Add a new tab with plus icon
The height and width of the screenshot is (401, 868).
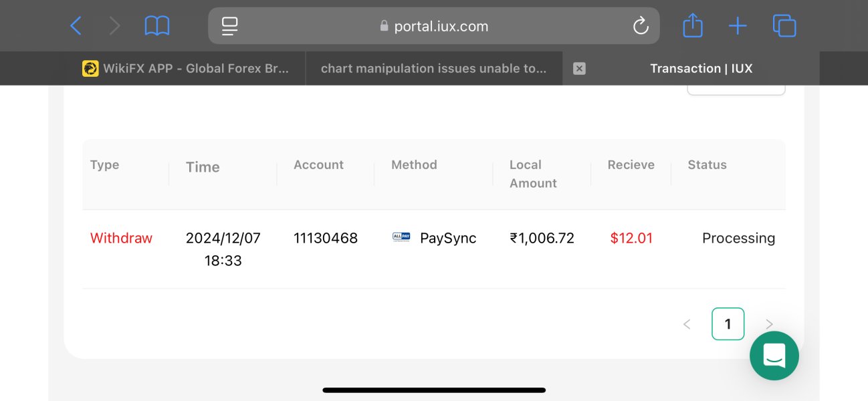click(x=737, y=26)
